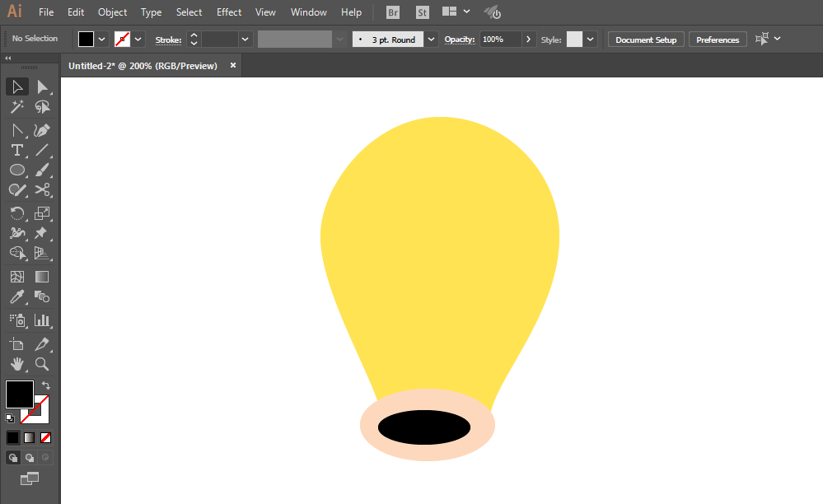The image size is (823, 504).
Task: Open the Effect menu
Action: tap(229, 12)
